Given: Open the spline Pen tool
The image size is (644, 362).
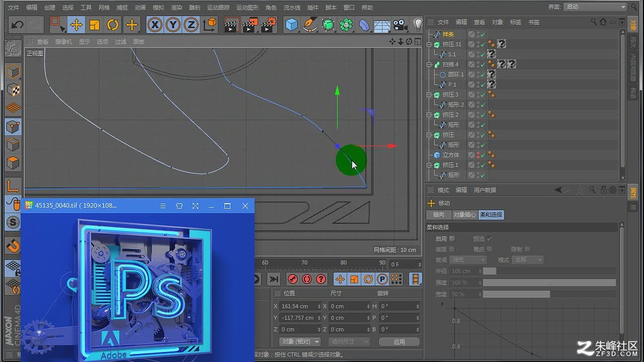Looking at the screenshot, I should 310,25.
